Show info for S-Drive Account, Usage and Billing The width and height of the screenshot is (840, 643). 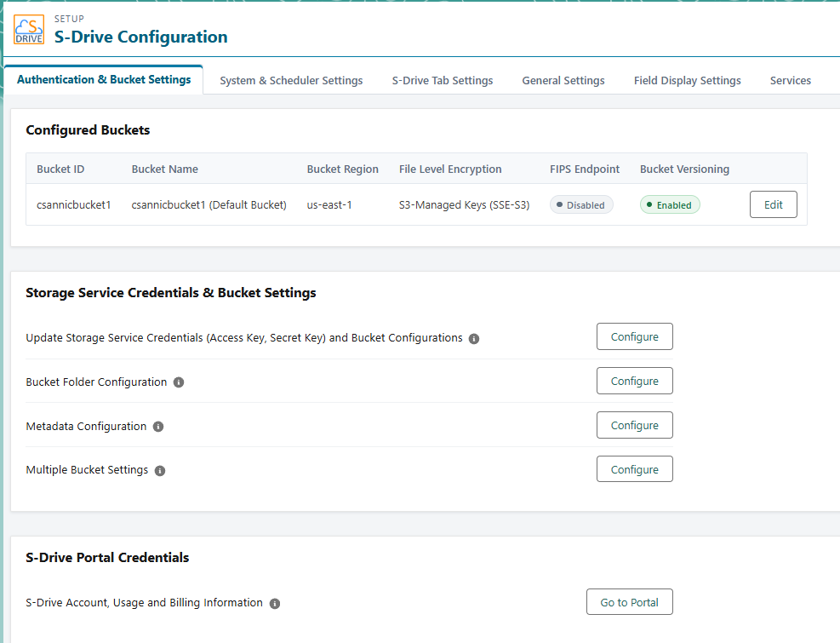point(275,603)
